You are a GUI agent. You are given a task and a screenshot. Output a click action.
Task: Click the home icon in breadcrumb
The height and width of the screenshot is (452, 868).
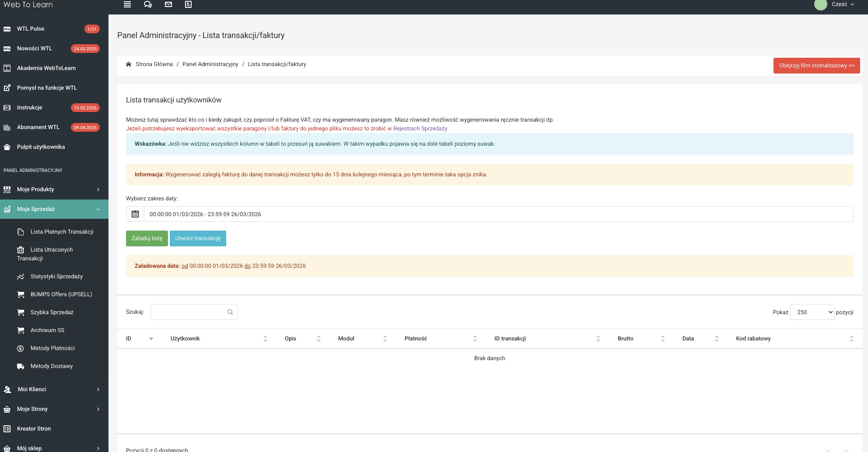[x=129, y=64]
